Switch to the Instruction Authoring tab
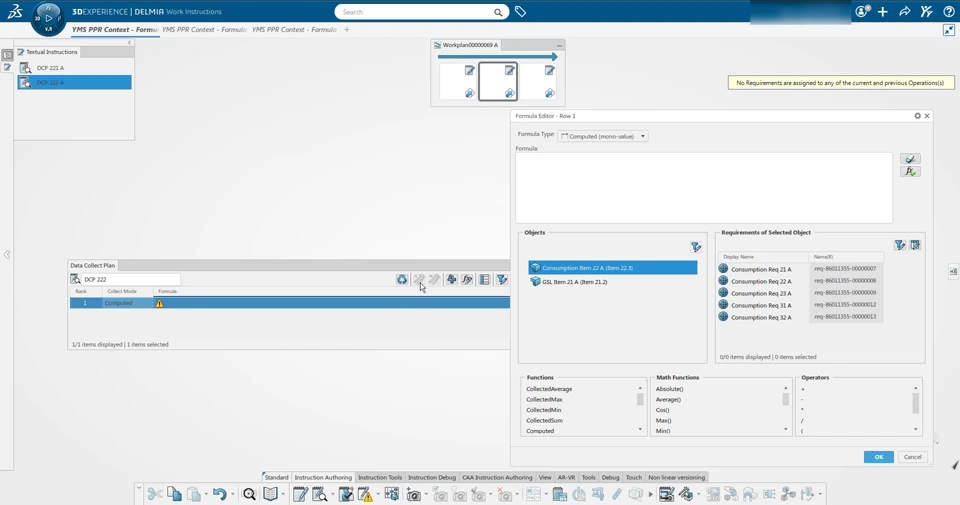 click(323, 477)
